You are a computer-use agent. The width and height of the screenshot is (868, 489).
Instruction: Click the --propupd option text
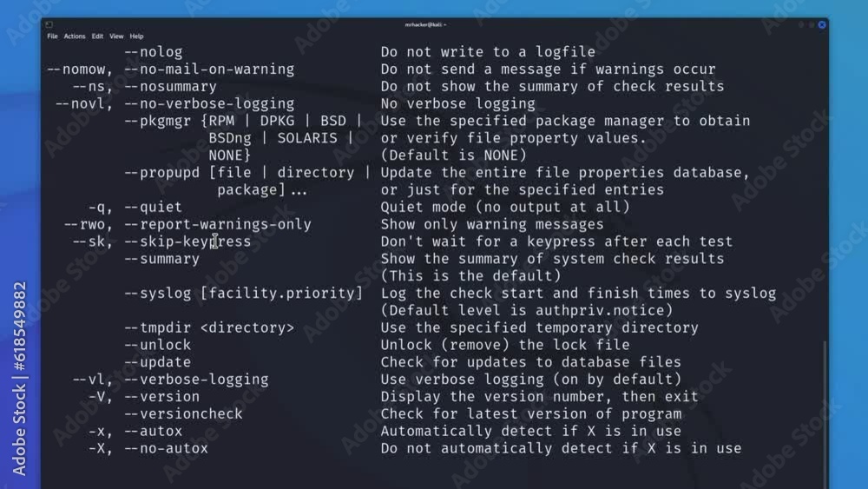pyautogui.click(x=161, y=173)
